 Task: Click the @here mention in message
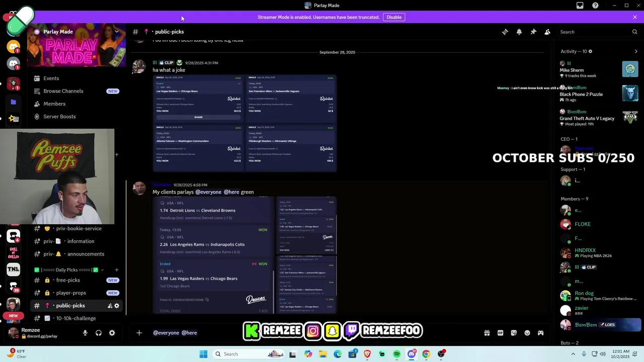pyautogui.click(x=231, y=192)
